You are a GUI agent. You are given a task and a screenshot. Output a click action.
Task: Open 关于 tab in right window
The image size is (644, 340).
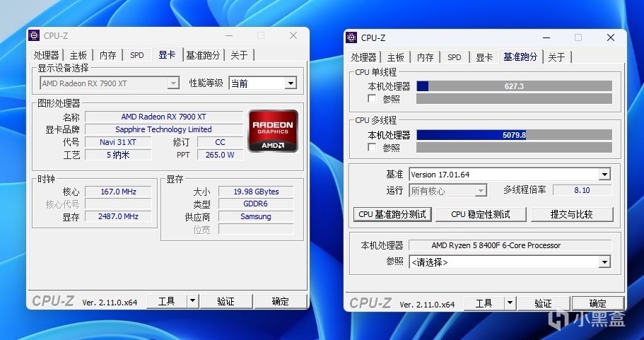[556, 57]
